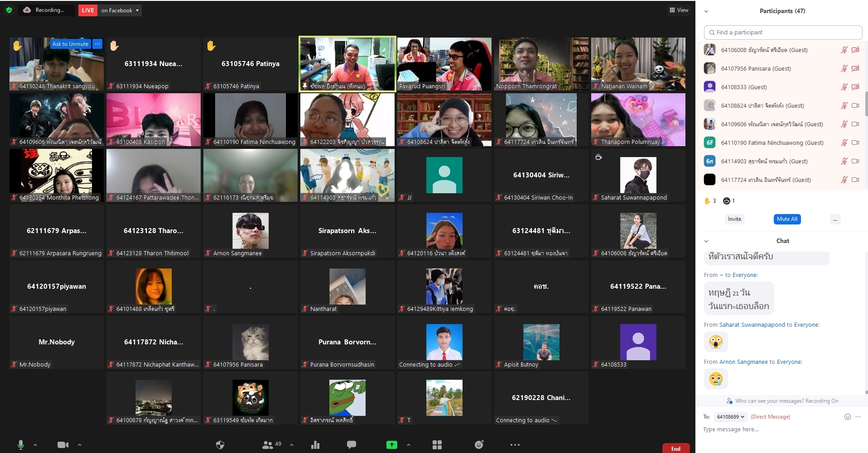Click the Find a participant search field
The height and width of the screenshot is (453, 868).
pyautogui.click(x=783, y=32)
